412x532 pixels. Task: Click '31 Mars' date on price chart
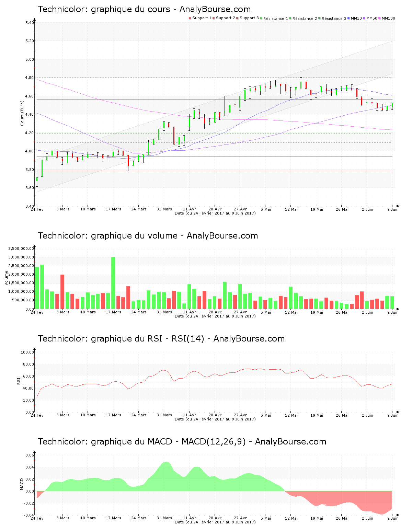point(164,209)
